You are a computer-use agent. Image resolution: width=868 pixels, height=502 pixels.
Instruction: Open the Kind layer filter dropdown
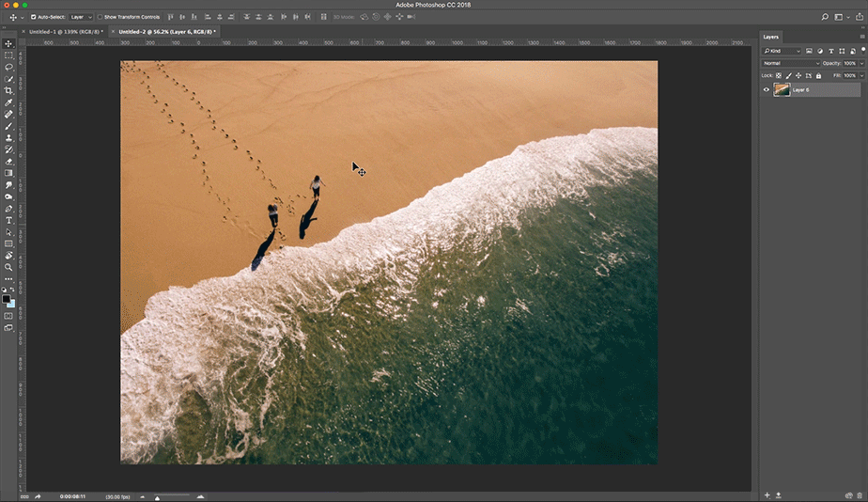782,51
